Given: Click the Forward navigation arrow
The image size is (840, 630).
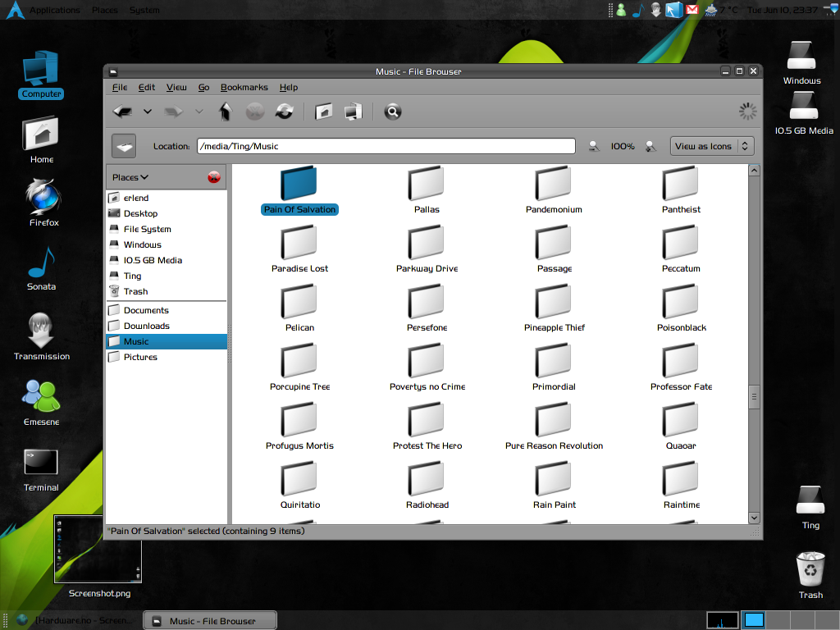Looking at the screenshot, I should (173, 112).
